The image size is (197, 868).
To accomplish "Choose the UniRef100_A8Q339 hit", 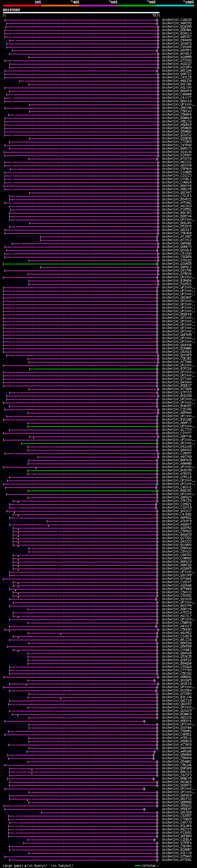I will tap(176, 81).
